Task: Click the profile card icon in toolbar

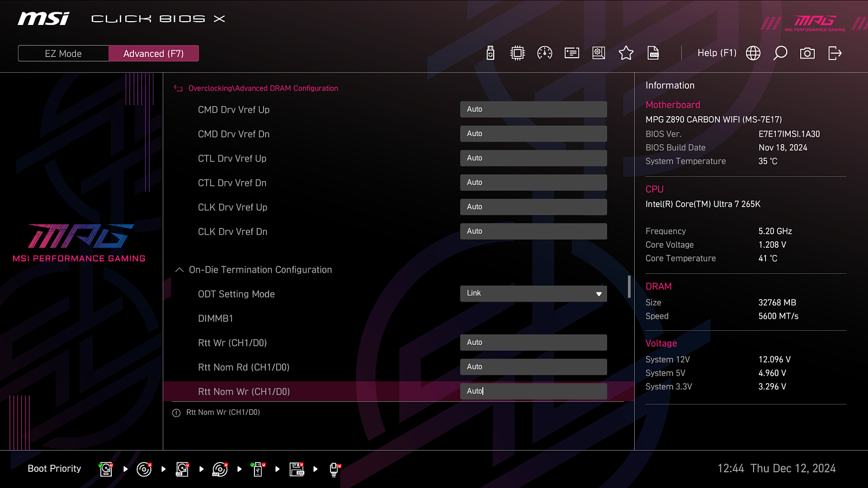Action: (572, 53)
